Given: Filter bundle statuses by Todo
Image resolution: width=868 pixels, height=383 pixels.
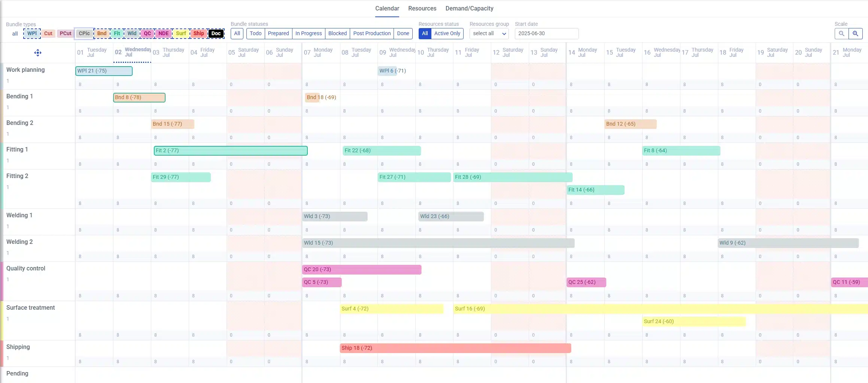Looking at the screenshot, I should (x=256, y=34).
